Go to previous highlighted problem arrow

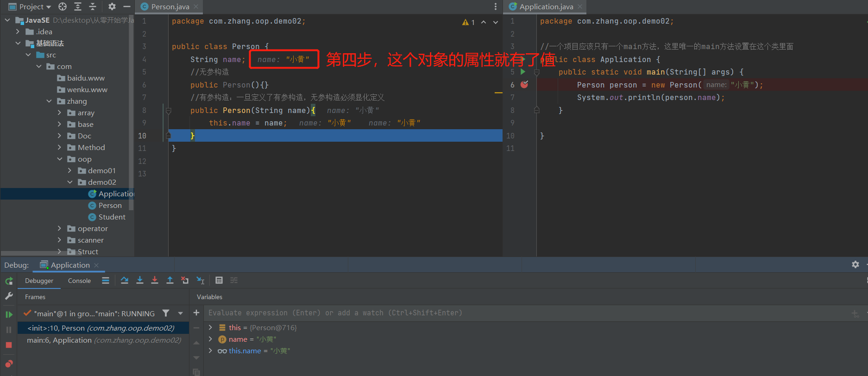tap(484, 22)
